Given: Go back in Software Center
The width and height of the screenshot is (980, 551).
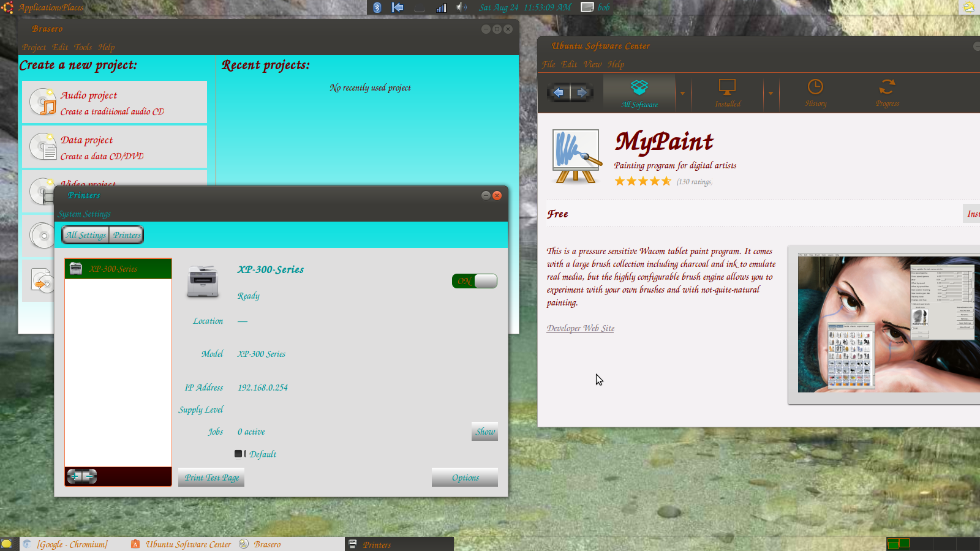Looking at the screenshot, I should pos(558,92).
